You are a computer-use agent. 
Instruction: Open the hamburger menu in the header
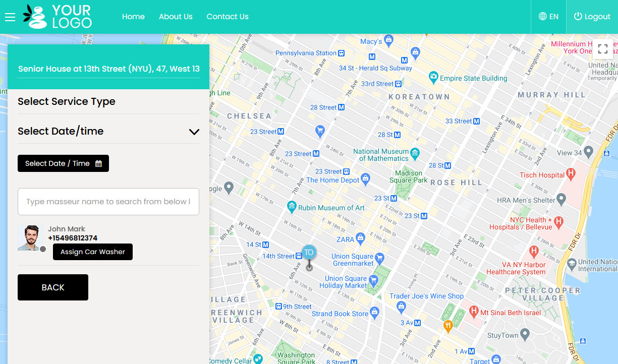tap(10, 17)
